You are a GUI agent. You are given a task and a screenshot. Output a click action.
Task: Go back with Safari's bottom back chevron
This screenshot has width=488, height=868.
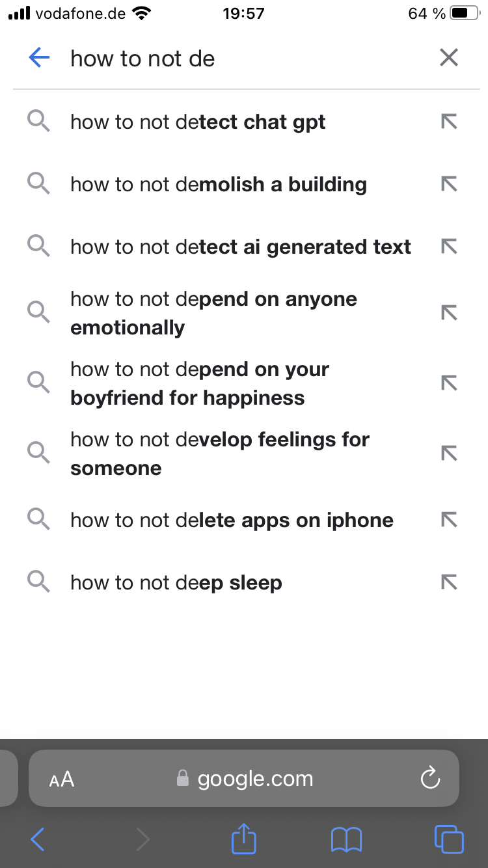pos(38,839)
